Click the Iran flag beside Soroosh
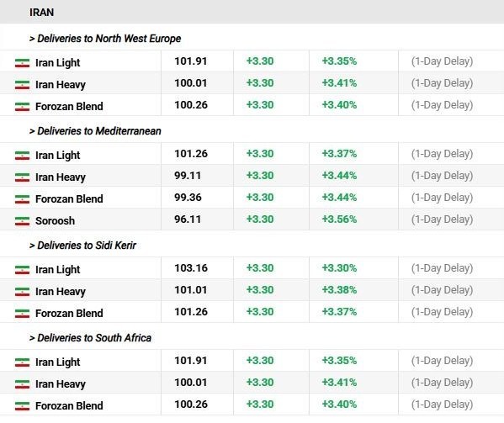Image resolution: width=504 pixels, height=423 pixels. 22,221
